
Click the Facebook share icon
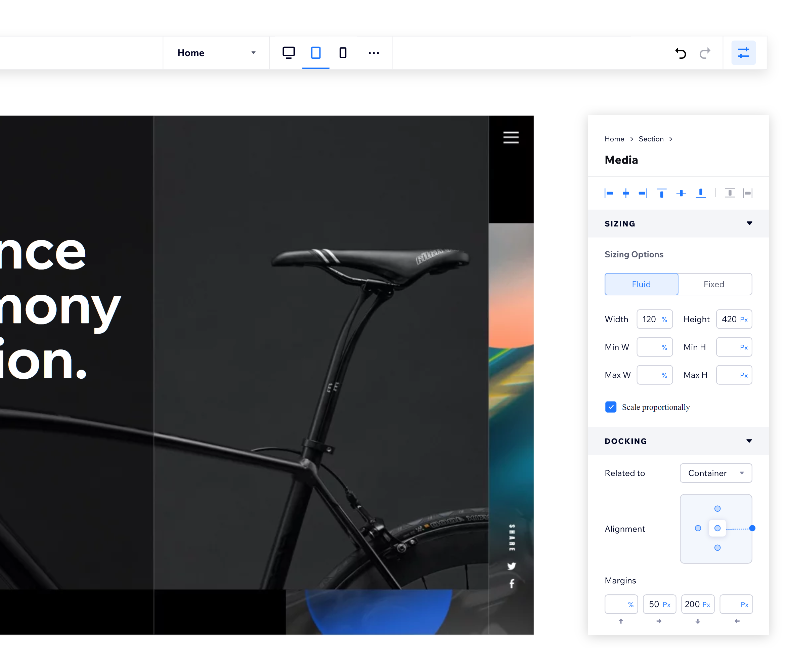click(x=512, y=584)
